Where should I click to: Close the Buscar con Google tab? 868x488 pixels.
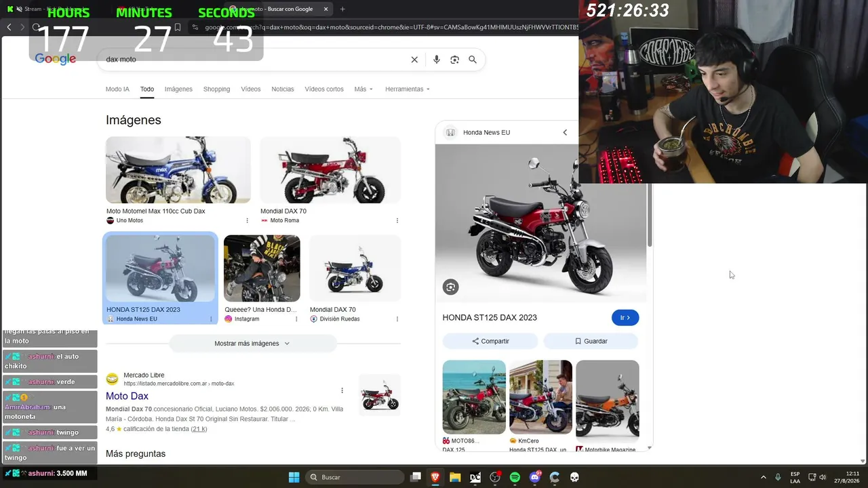[x=325, y=9]
